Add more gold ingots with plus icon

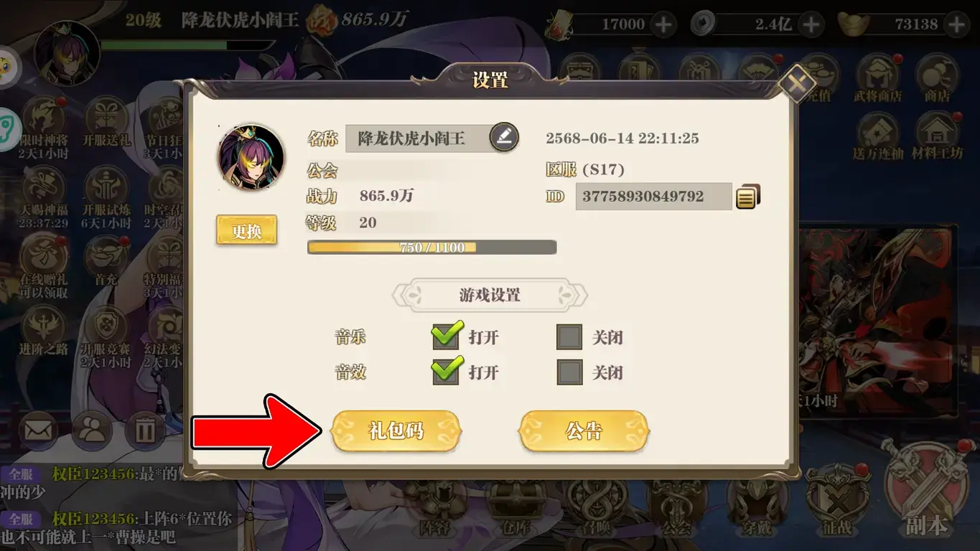(957, 24)
